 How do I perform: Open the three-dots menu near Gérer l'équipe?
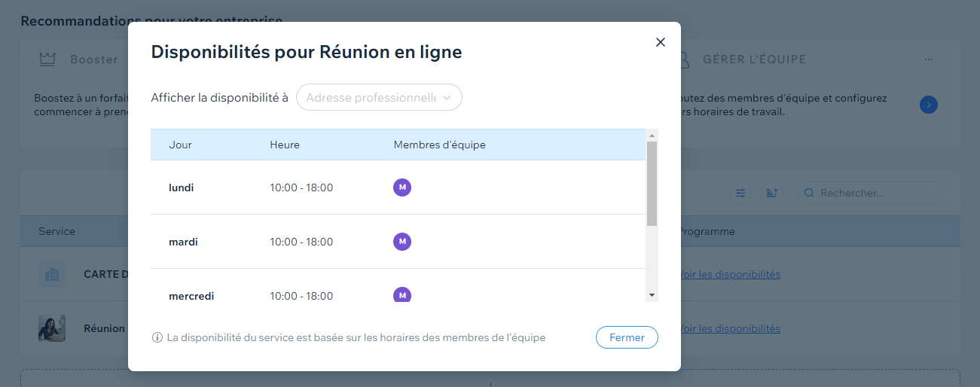click(x=929, y=59)
